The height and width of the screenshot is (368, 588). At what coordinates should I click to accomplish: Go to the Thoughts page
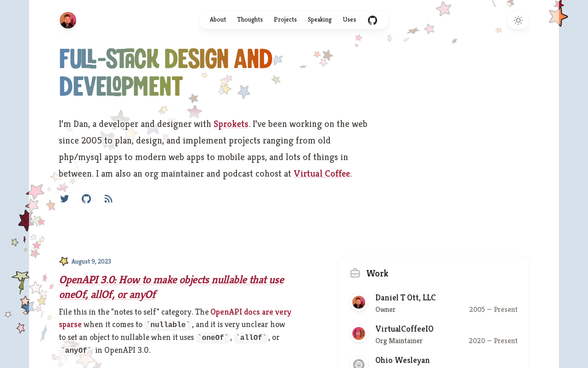pos(250,20)
